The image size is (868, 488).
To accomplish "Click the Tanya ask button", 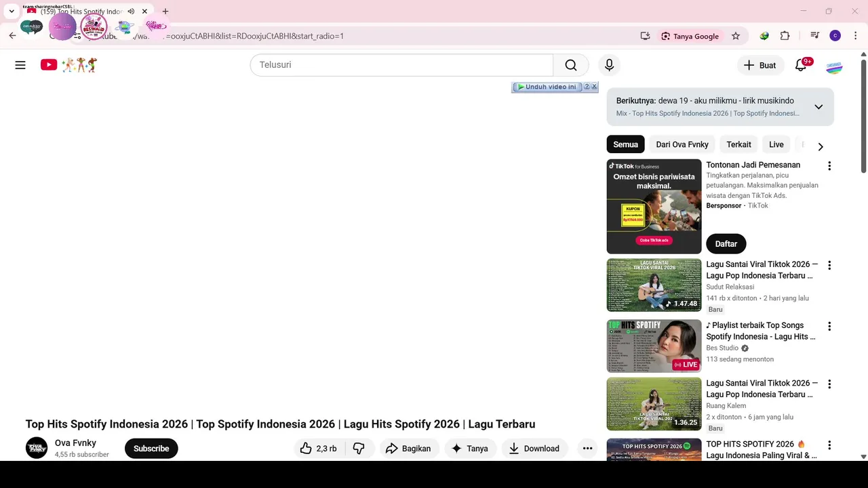I will [x=470, y=449].
